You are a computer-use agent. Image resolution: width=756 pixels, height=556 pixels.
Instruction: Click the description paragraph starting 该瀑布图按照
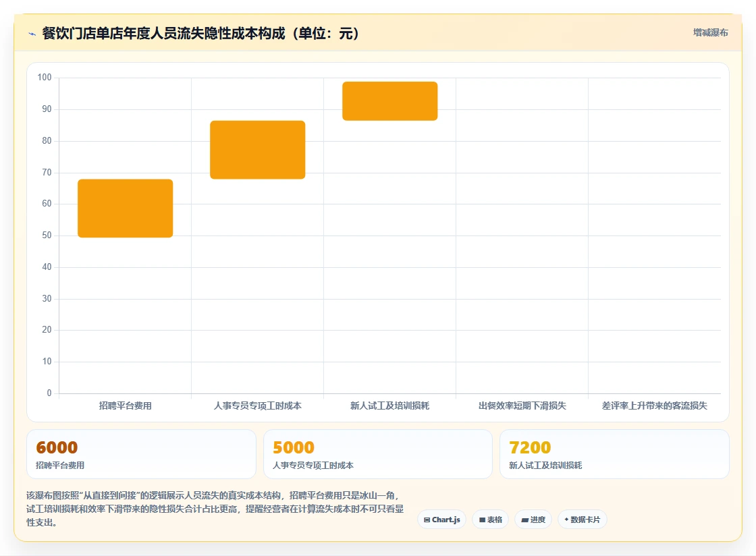point(215,509)
